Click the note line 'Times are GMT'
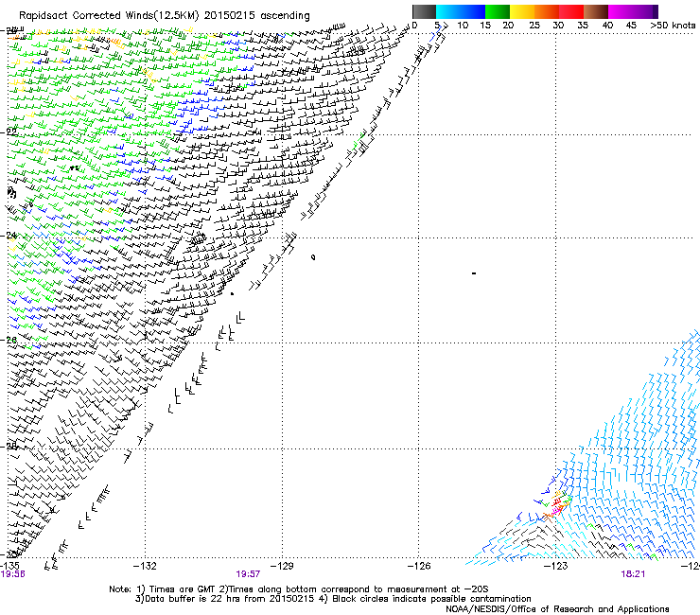Image resolution: width=700 pixels, height=615 pixels. click(183, 589)
